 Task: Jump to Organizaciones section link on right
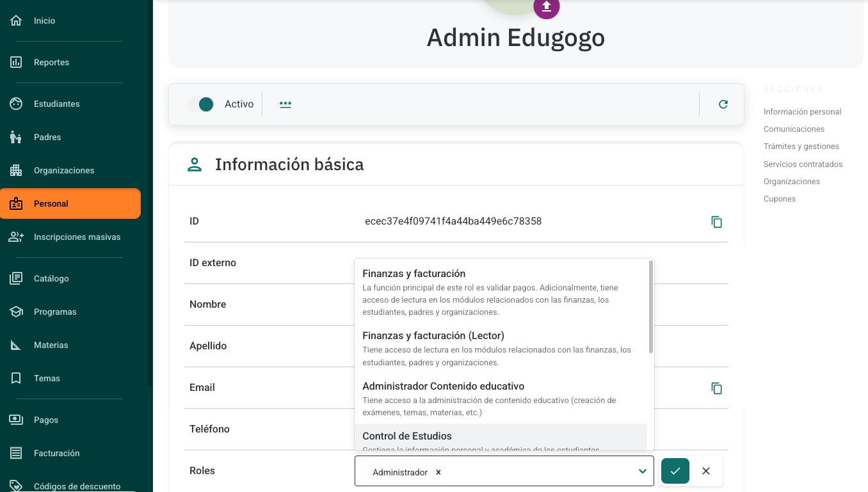[792, 182]
